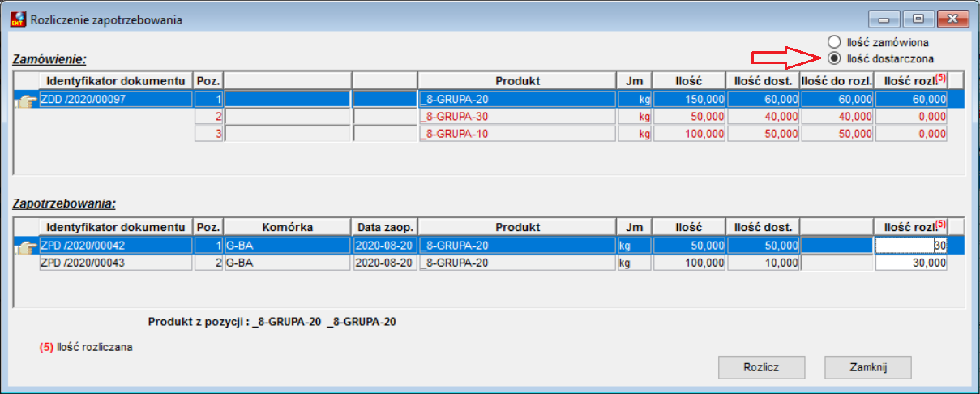The height and width of the screenshot is (394, 980).
Task: Click the 'Komórka' column header
Action: point(288,226)
